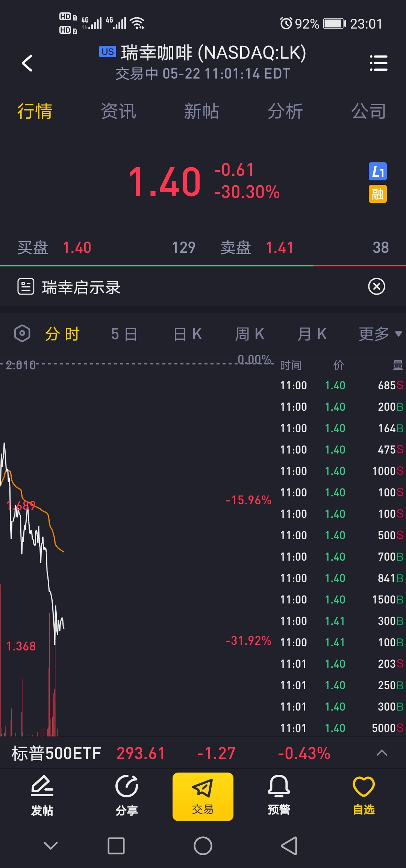Tap Android home circle button
The width and height of the screenshot is (406, 868).
pos(203,846)
